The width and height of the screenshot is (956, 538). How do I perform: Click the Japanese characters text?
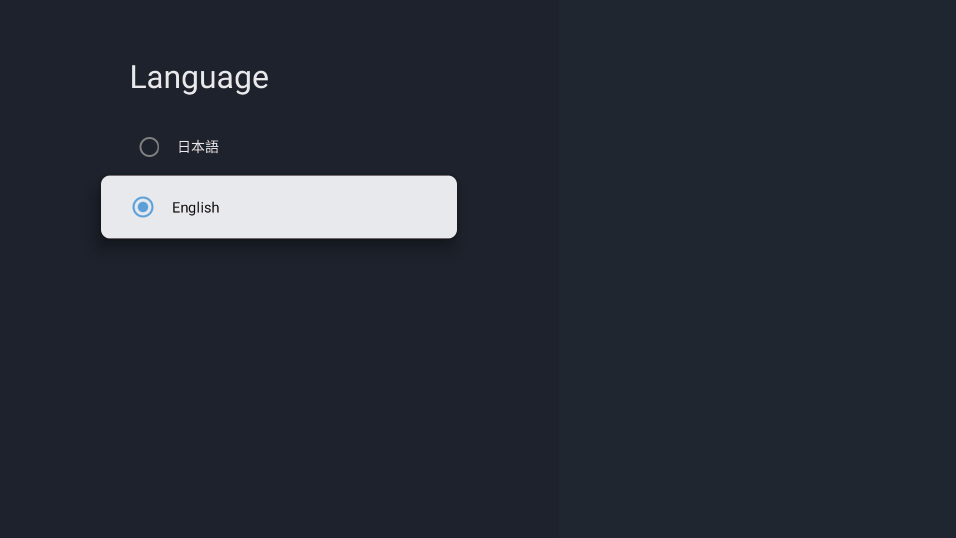tap(198, 147)
